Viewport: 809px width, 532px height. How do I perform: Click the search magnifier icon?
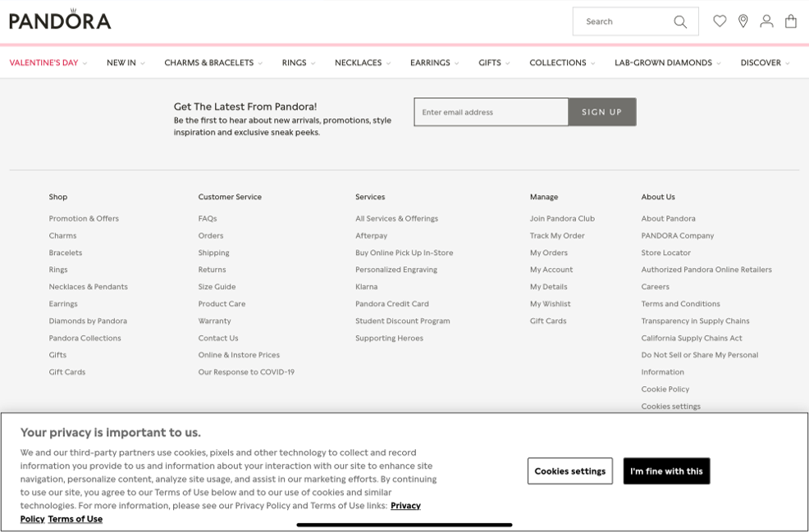(x=680, y=21)
